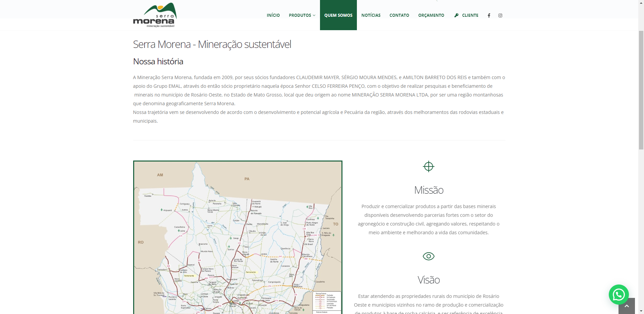Click the Visão heading
The image size is (644, 314).
(x=429, y=280)
